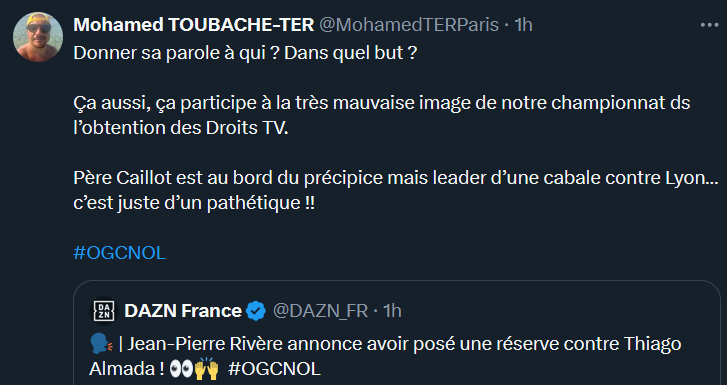Open the @DAZN_FR handle
Image resolution: width=727 pixels, height=385 pixels.
pyautogui.click(x=320, y=311)
